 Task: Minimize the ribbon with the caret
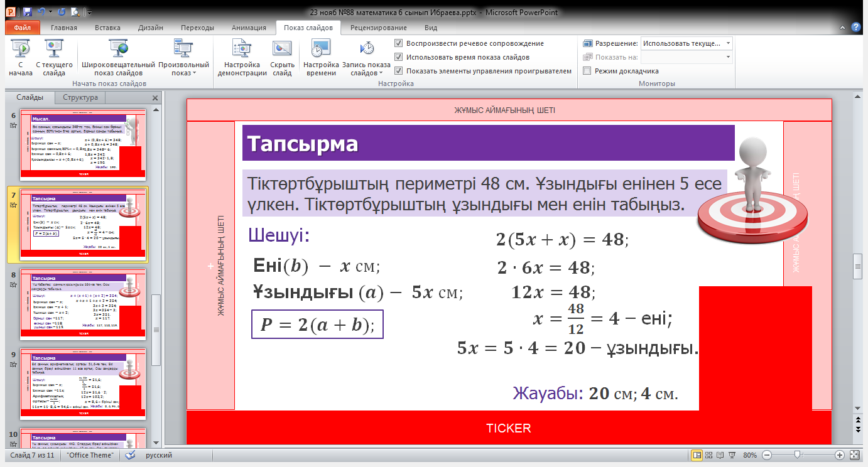843,28
